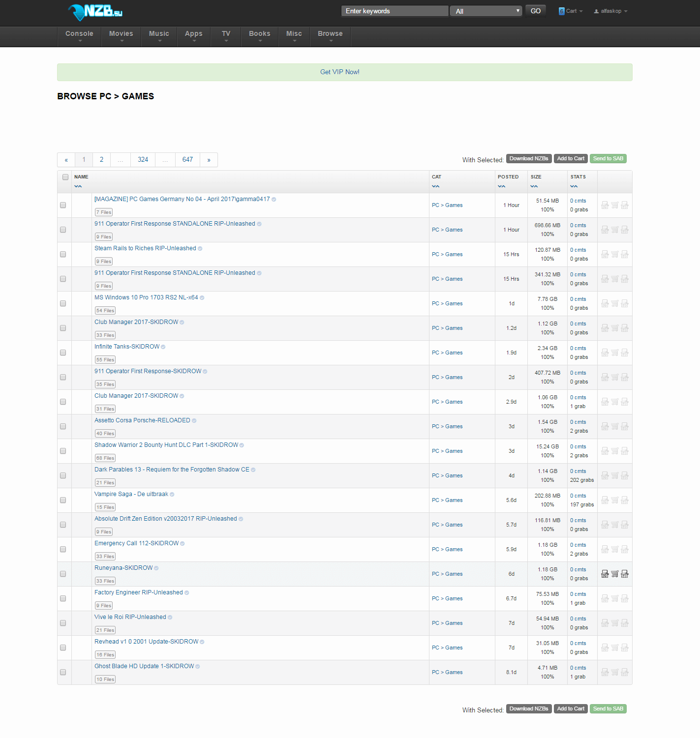Viewport: 700px width, 738px height.
Task: Cart icon in Infinite Tanks-SKIDROW row
Action: [x=615, y=353]
